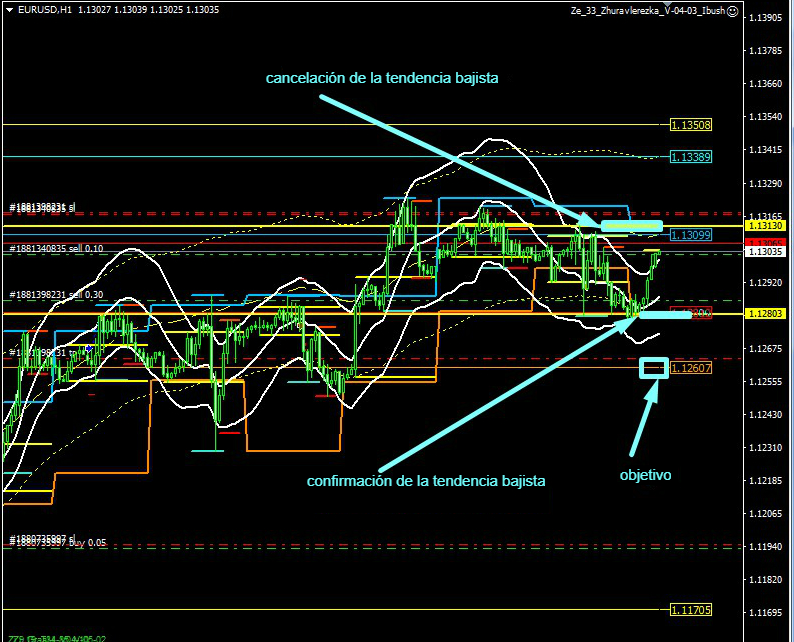Click the cyan 1.13389 price label
The height and width of the screenshot is (642, 794).
(690, 157)
